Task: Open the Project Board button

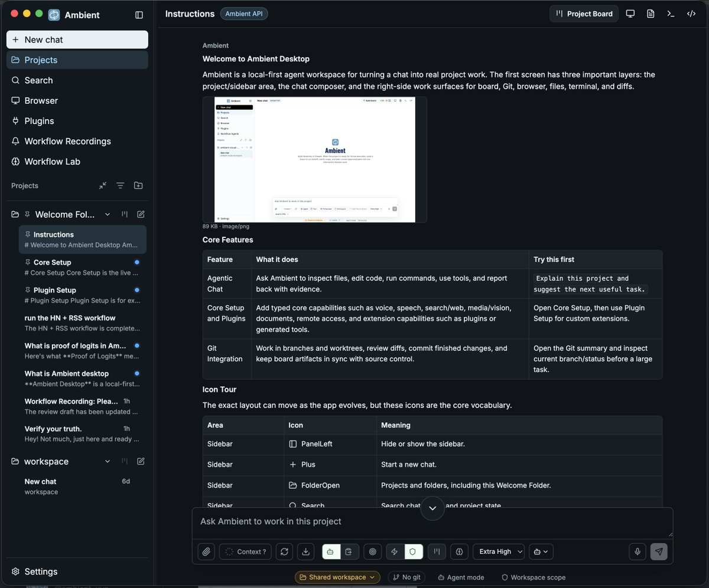Action: [584, 14]
